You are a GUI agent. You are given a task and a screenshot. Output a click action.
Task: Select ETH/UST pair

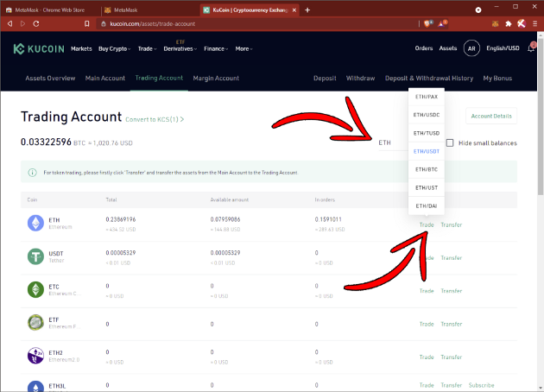[x=427, y=187]
